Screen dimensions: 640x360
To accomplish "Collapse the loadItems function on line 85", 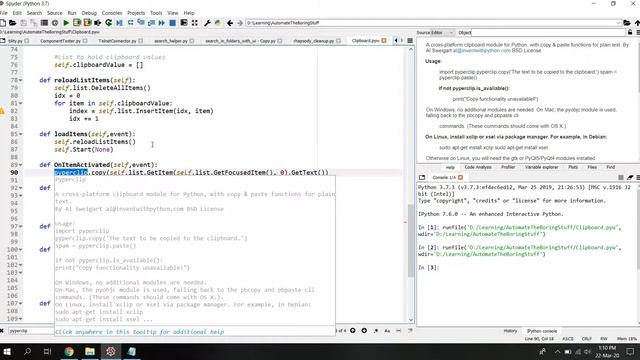I will (x=21, y=134).
